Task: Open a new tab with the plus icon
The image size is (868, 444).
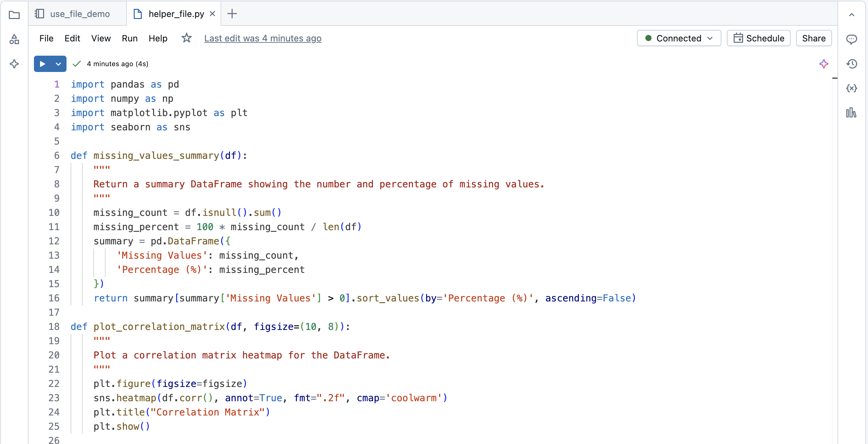Action: click(232, 14)
